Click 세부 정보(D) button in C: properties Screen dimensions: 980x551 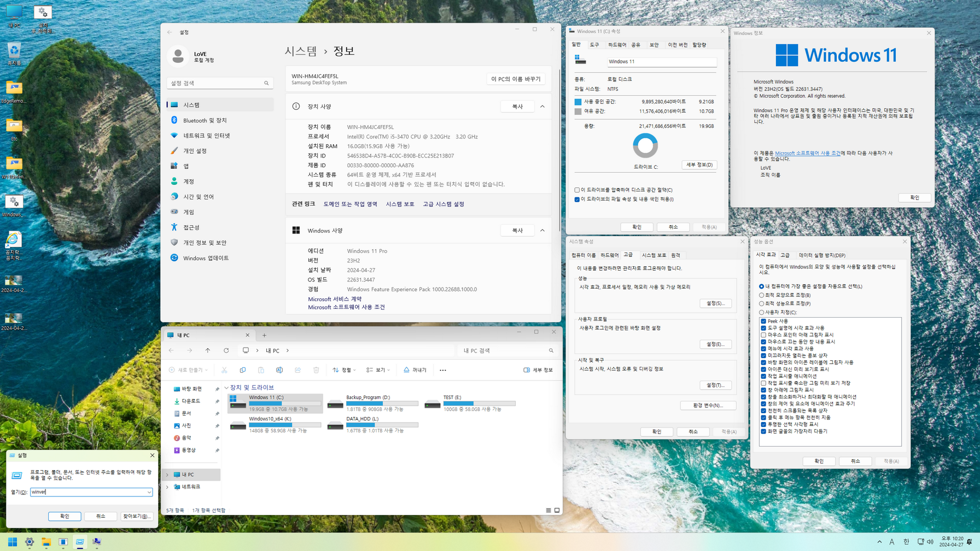699,165
